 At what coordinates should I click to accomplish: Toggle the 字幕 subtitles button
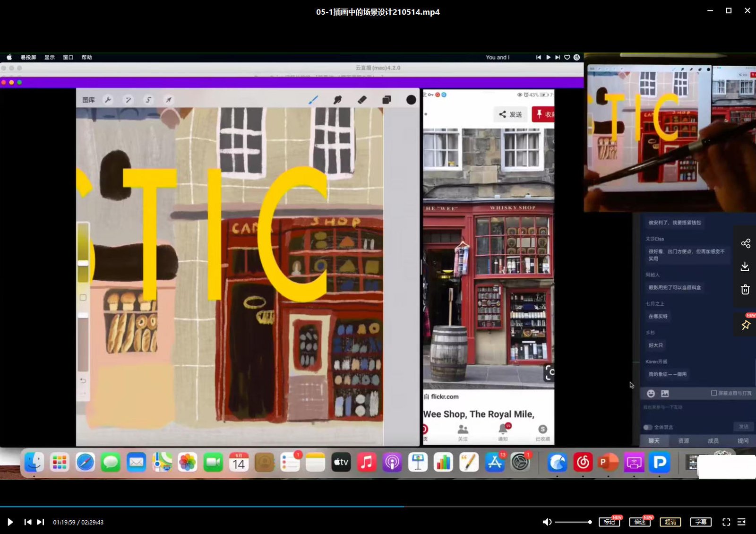coord(701,522)
